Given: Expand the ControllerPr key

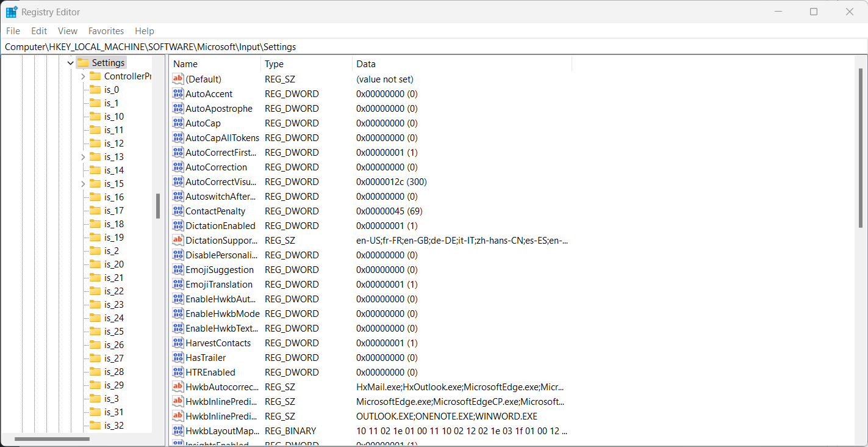Looking at the screenshot, I should click(83, 76).
